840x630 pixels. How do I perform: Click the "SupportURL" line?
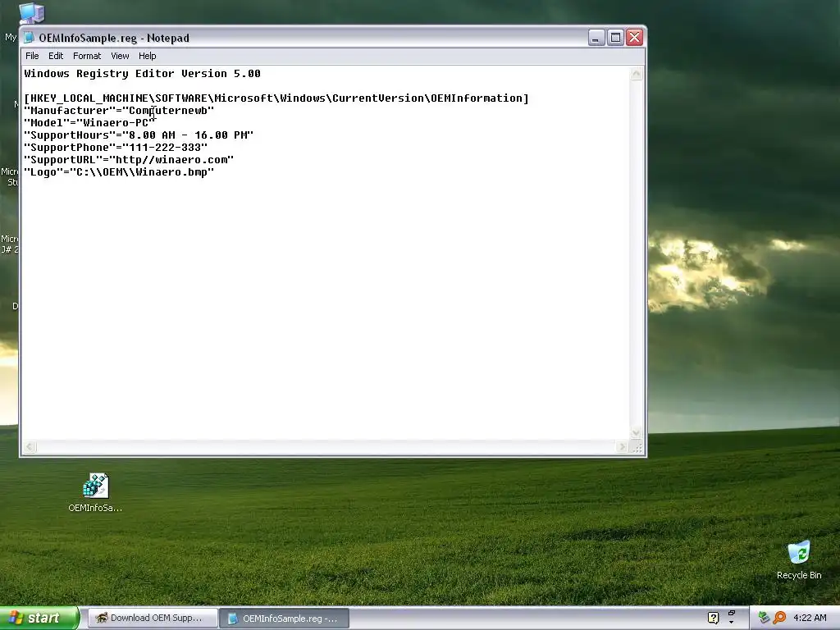coord(129,160)
